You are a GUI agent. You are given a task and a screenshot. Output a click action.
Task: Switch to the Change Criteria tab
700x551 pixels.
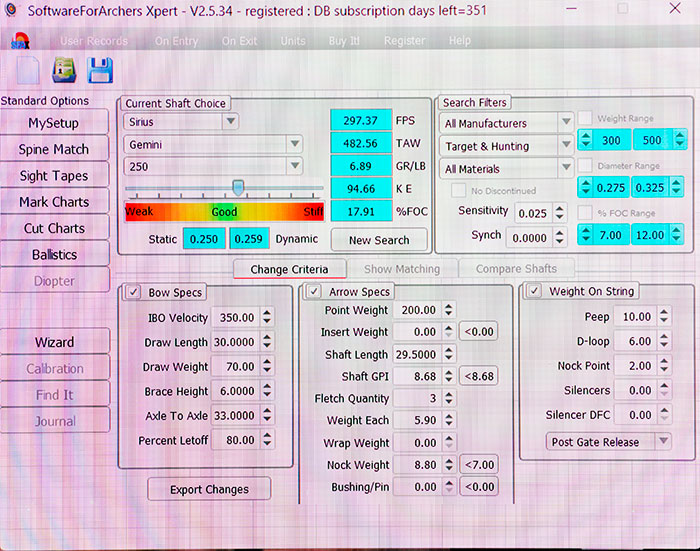pyautogui.click(x=289, y=269)
